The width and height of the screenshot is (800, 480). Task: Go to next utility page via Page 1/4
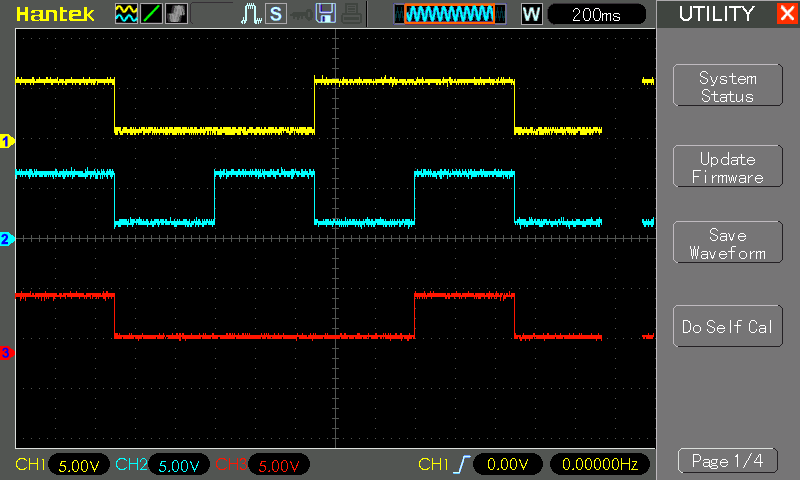(x=727, y=461)
